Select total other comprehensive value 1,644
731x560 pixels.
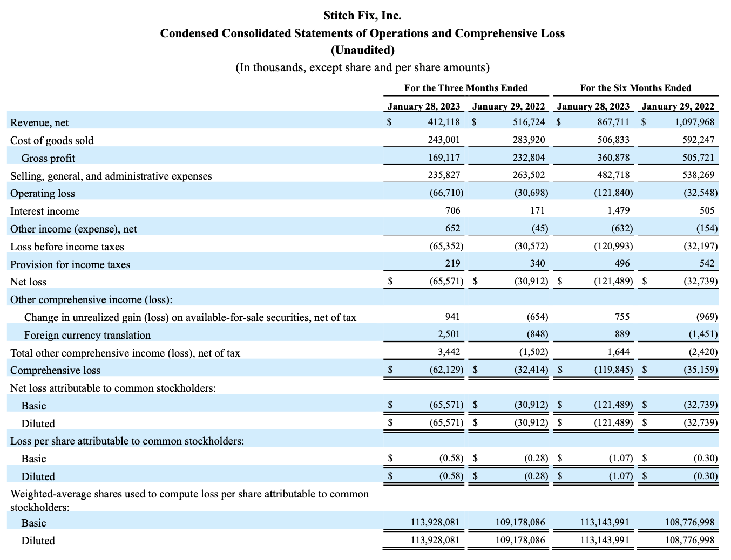point(619,352)
